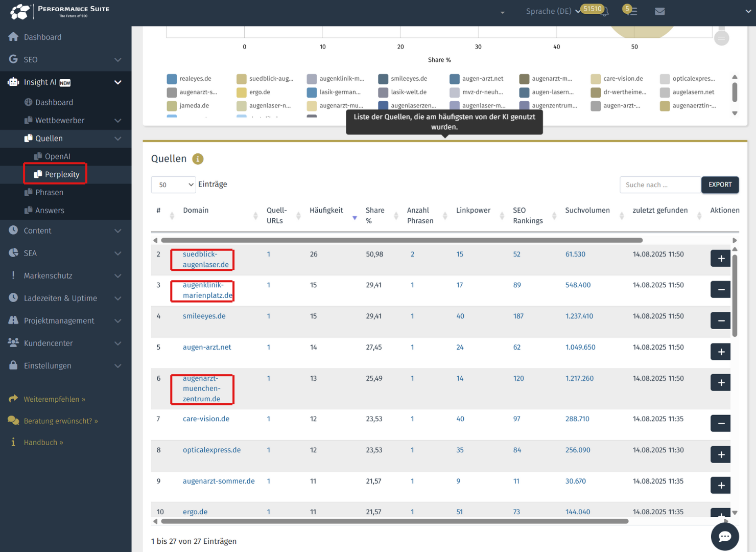The height and width of the screenshot is (552, 756).
Task: Sort table by Linkpower column
Action: tap(502, 216)
